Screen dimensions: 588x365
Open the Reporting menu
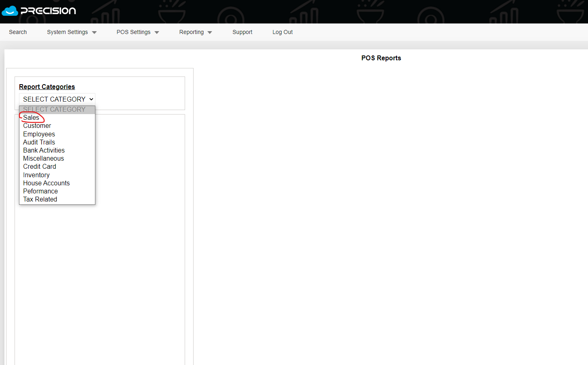click(x=192, y=32)
